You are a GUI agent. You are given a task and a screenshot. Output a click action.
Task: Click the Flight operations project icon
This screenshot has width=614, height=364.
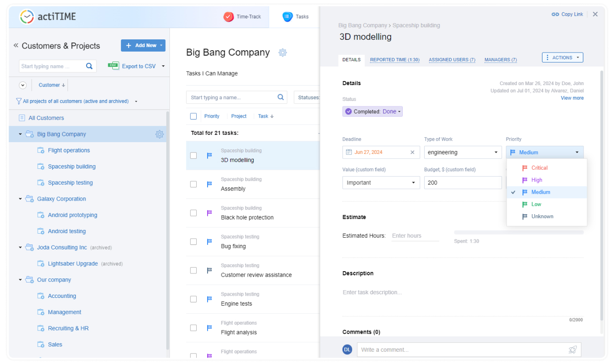[41, 150]
